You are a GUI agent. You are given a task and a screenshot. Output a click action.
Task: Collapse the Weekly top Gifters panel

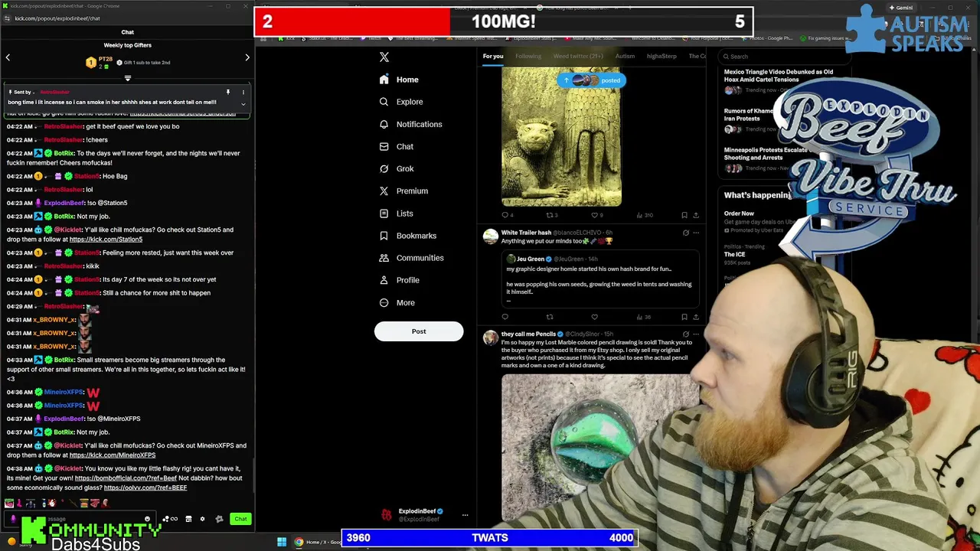(x=128, y=77)
